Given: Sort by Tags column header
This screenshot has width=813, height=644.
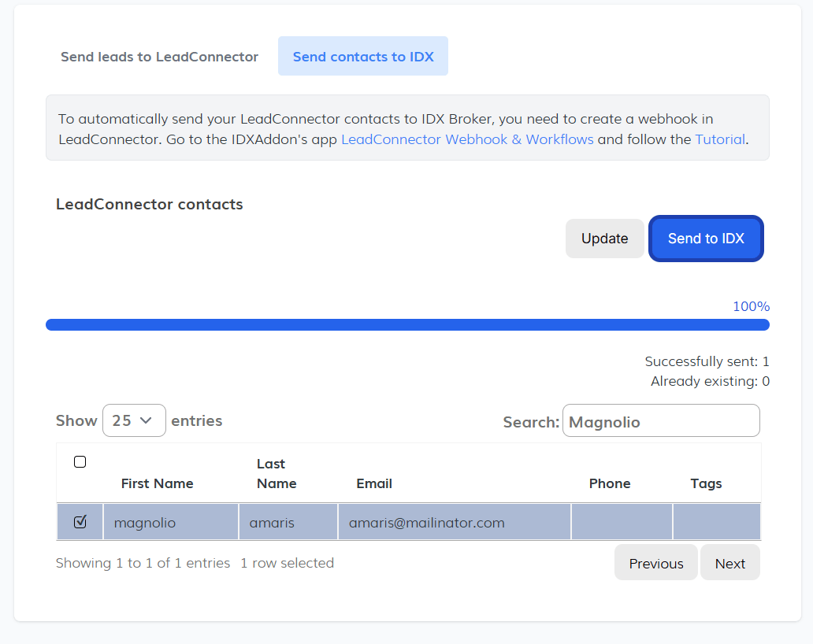Looking at the screenshot, I should point(706,483).
